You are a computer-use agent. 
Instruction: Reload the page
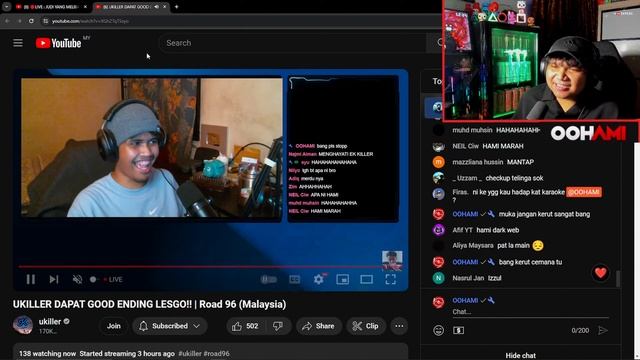coord(31,21)
